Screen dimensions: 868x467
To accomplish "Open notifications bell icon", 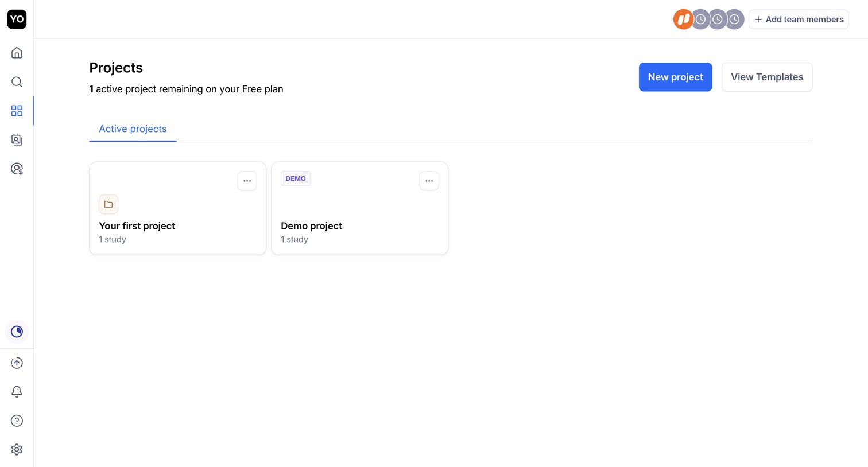I will [17, 391].
